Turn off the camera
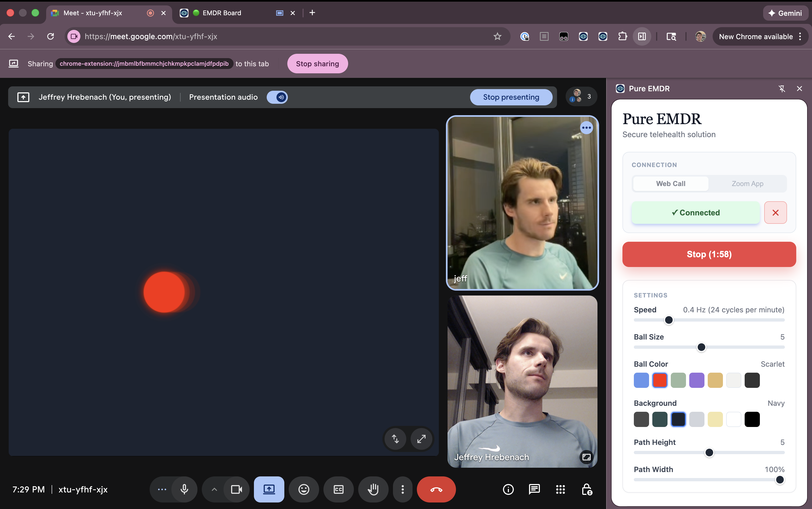This screenshot has width=812, height=509. coord(237,489)
